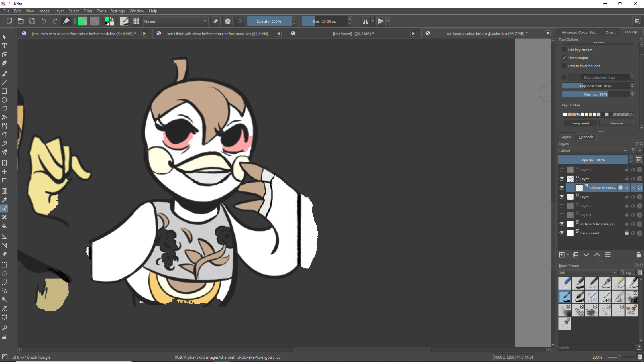Hide Layer 6 visibility
The image size is (644, 362).
tap(562, 179)
